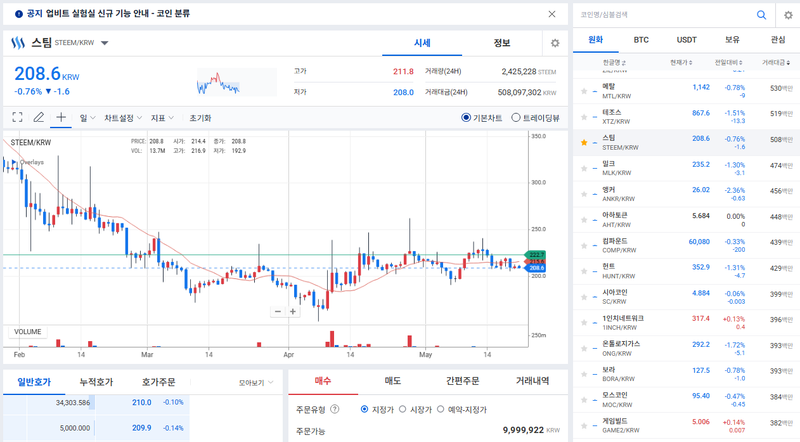Click the 210.0 order book price
Image resolution: width=800 pixels, height=442 pixels.
[x=142, y=402]
